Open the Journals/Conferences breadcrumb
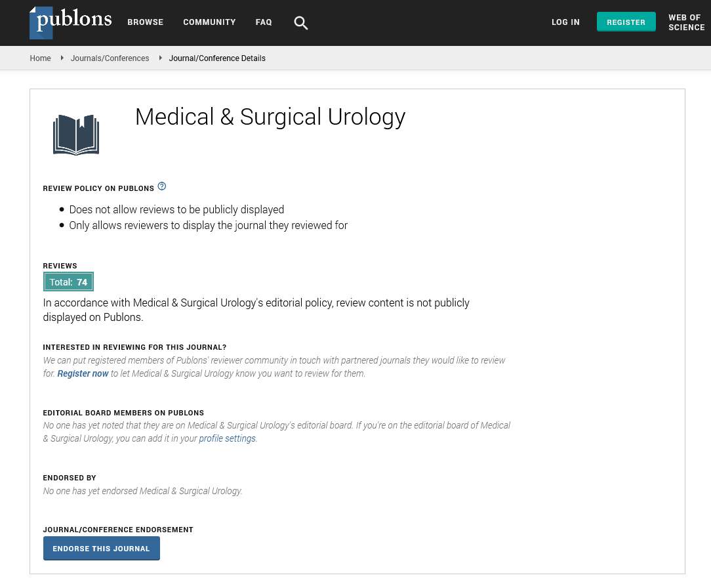711x588 pixels. click(110, 58)
